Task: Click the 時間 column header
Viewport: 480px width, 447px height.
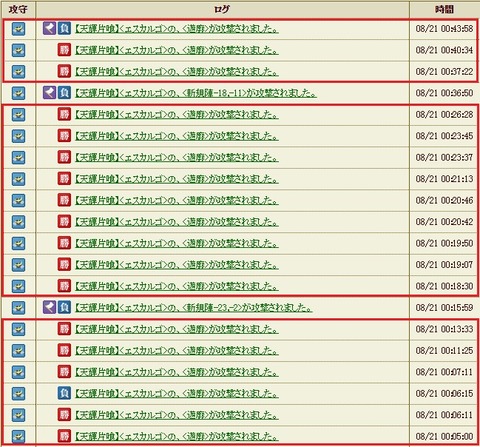Action: [444, 9]
